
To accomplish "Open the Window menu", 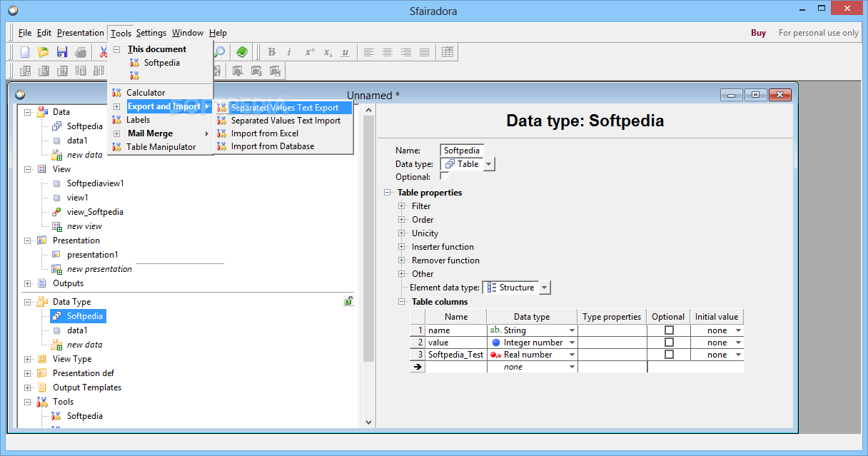I will 187,33.
